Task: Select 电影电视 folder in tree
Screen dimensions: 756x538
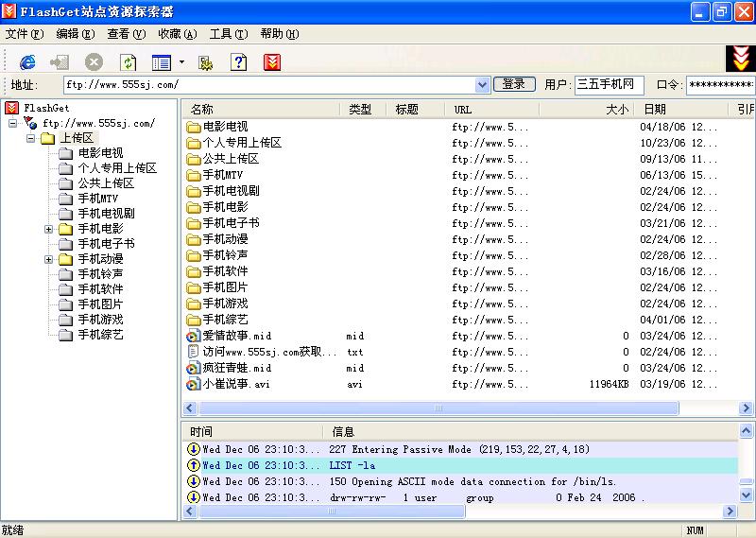Action: click(x=100, y=153)
